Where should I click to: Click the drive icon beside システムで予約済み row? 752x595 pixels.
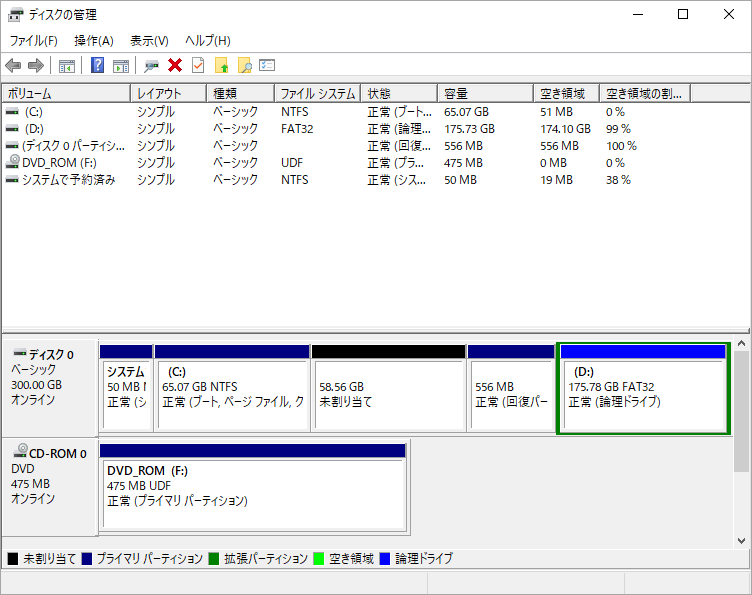12,180
